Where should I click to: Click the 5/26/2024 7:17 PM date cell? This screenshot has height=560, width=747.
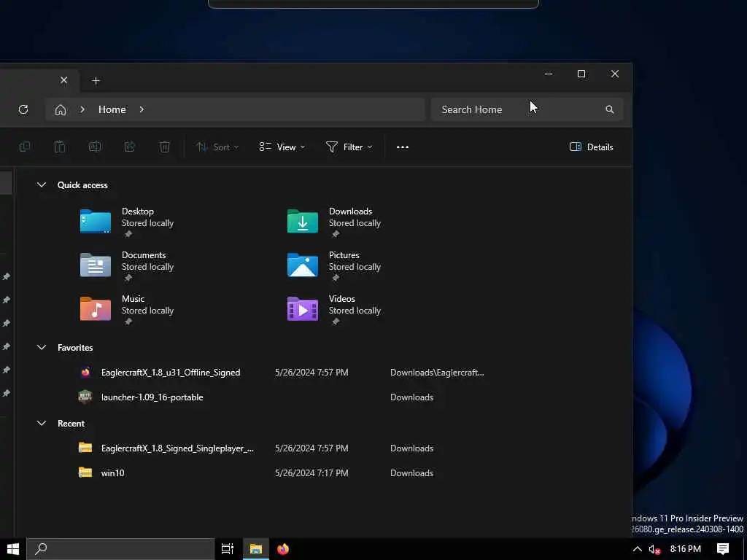pos(311,472)
